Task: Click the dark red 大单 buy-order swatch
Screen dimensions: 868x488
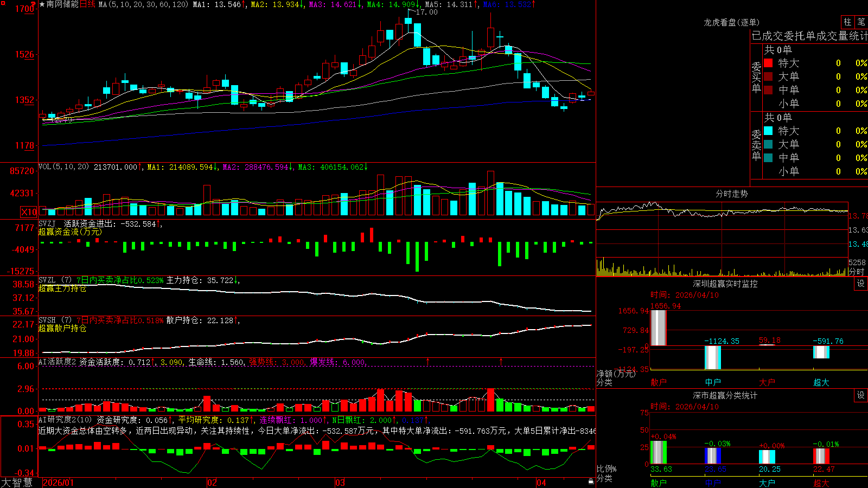Action: point(768,76)
